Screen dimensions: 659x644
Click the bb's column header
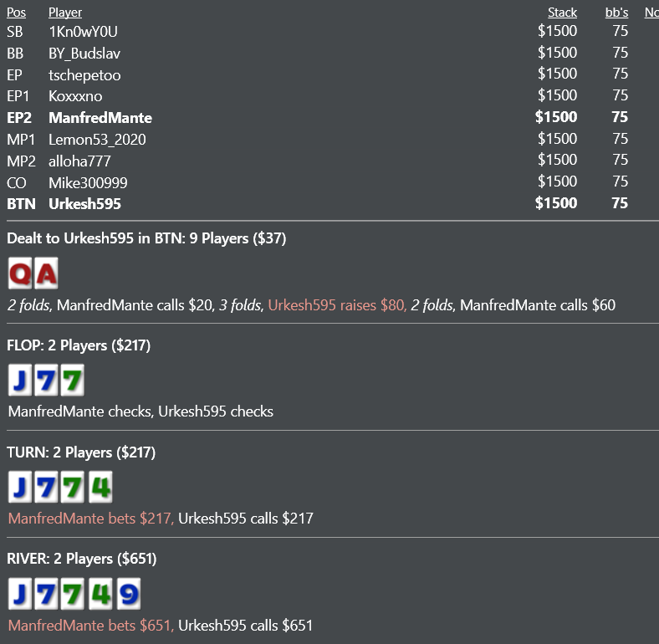[616, 13]
